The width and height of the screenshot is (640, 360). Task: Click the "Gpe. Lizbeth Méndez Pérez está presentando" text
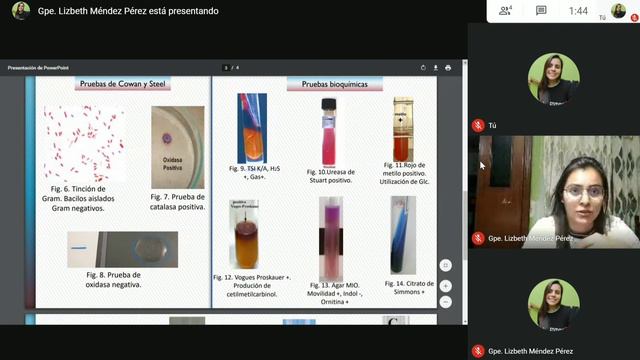coord(128,11)
